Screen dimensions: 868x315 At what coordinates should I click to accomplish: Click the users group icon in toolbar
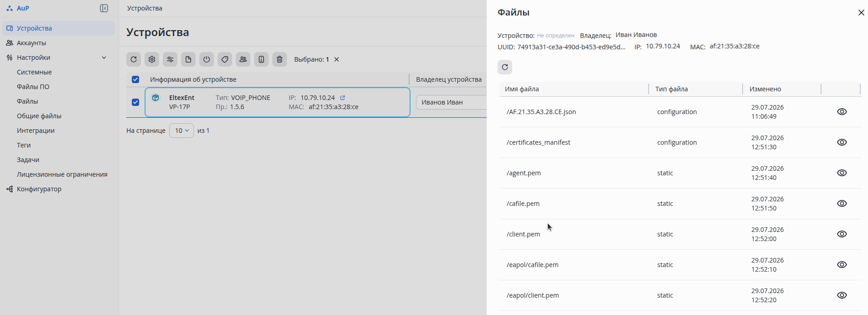tap(243, 59)
